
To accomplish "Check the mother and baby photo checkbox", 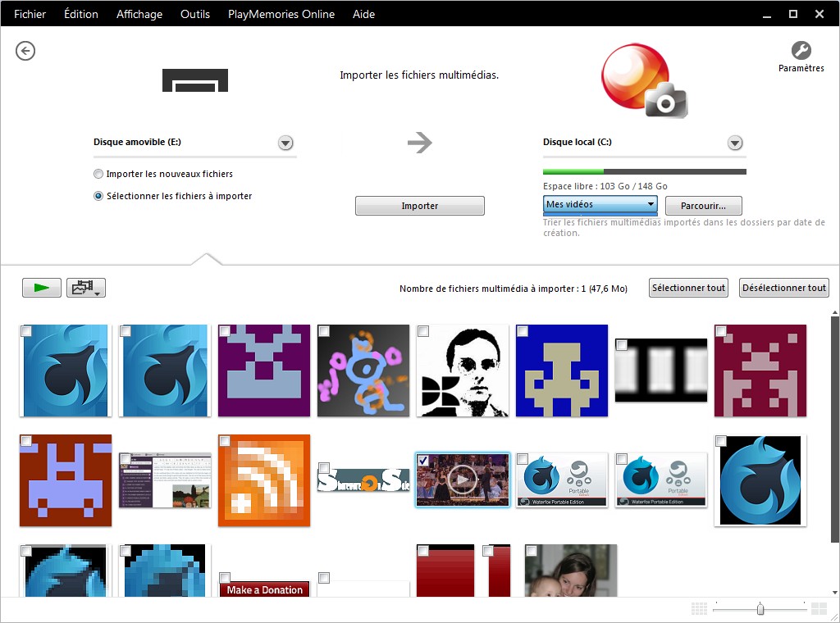I will coord(531,550).
